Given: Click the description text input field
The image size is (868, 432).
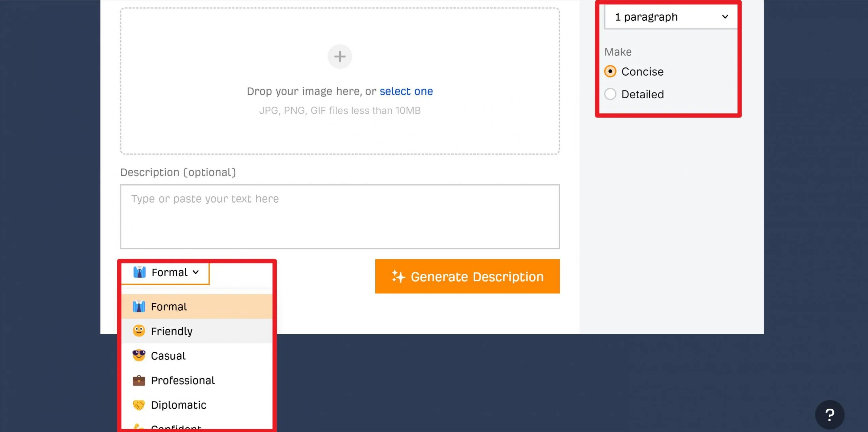Looking at the screenshot, I should coord(339,216).
